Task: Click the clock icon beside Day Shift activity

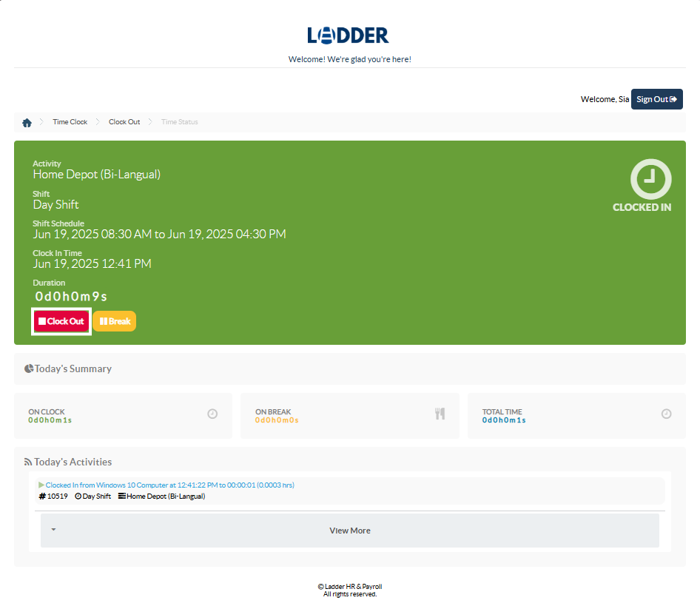Action: click(78, 496)
